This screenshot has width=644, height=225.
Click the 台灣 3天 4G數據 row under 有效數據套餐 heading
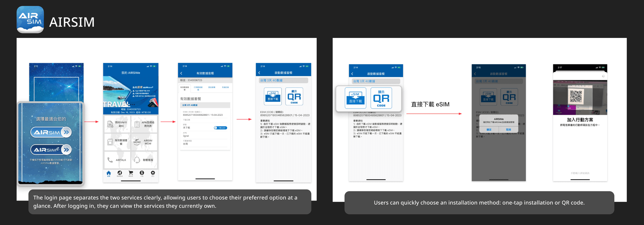click(x=205, y=105)
